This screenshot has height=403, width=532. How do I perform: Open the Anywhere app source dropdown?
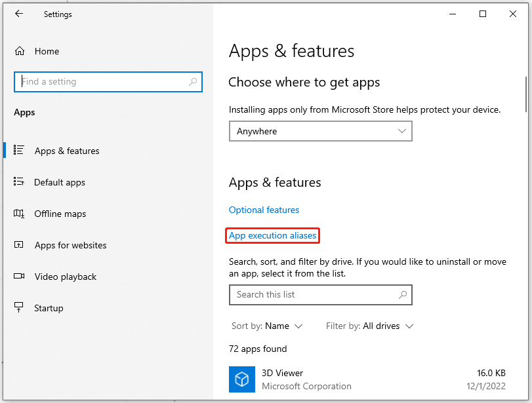pos(321,131)
